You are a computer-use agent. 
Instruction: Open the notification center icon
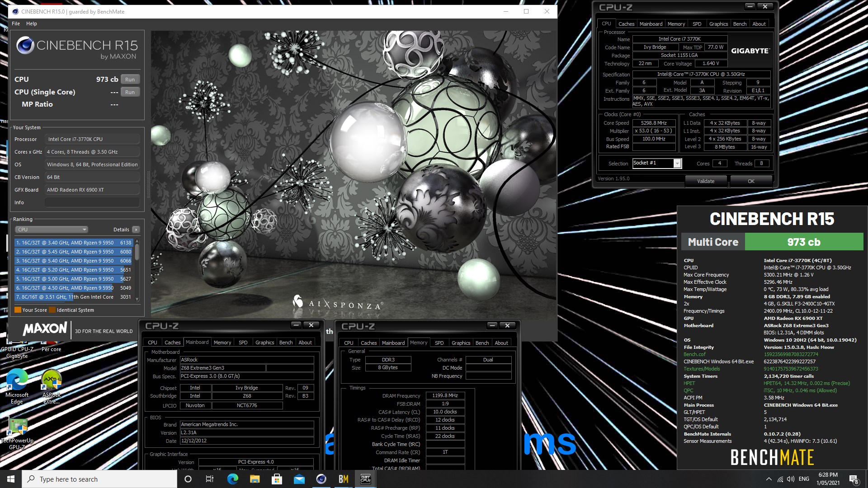point(854,479)
